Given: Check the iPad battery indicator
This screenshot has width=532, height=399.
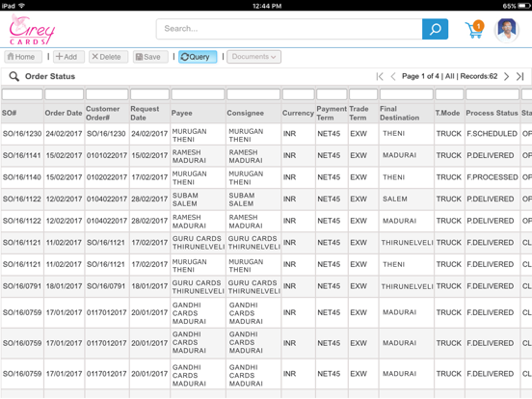Looking at the screenshot, I should [524, 6].
